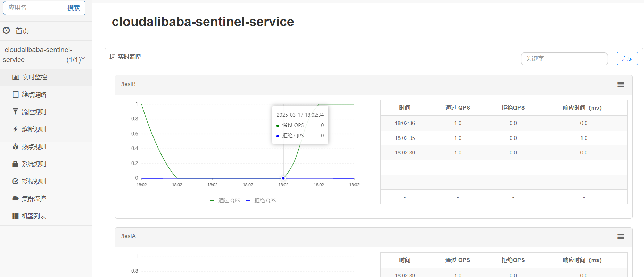Click the lightning icon beside 熔断规则
The height and width of the screenshot is (277, 644).
[15, 129]
